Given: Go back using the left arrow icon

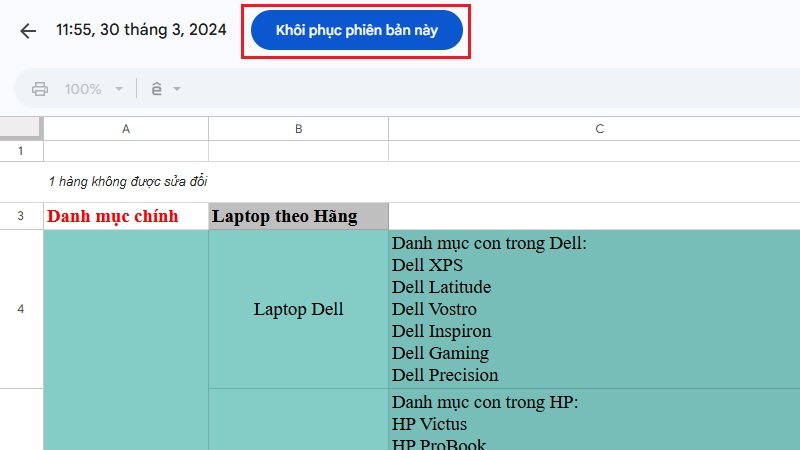Looking at the screenshot, I should pyautogui.click(x=28, y=31).
